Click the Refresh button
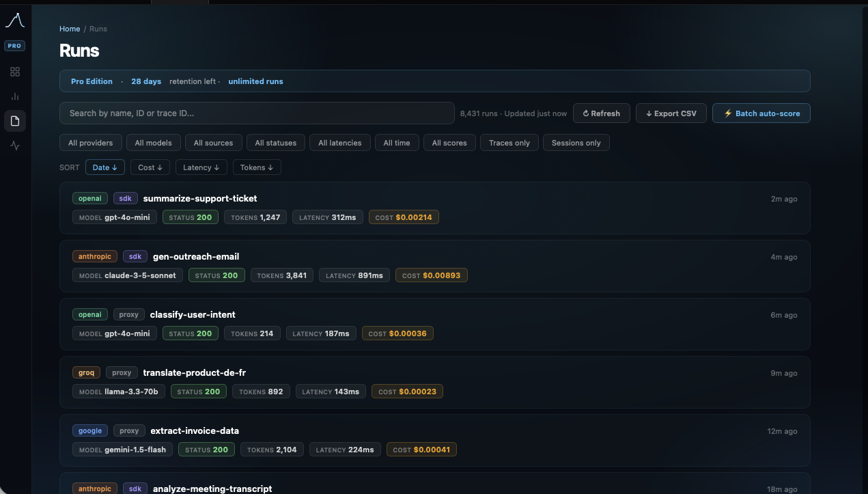This screenshot has width=868, height=494. point(602,113)
